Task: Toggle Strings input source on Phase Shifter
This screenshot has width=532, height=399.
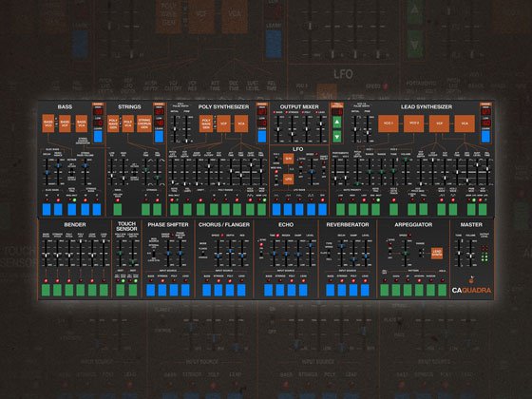Action: pos(162,291)
